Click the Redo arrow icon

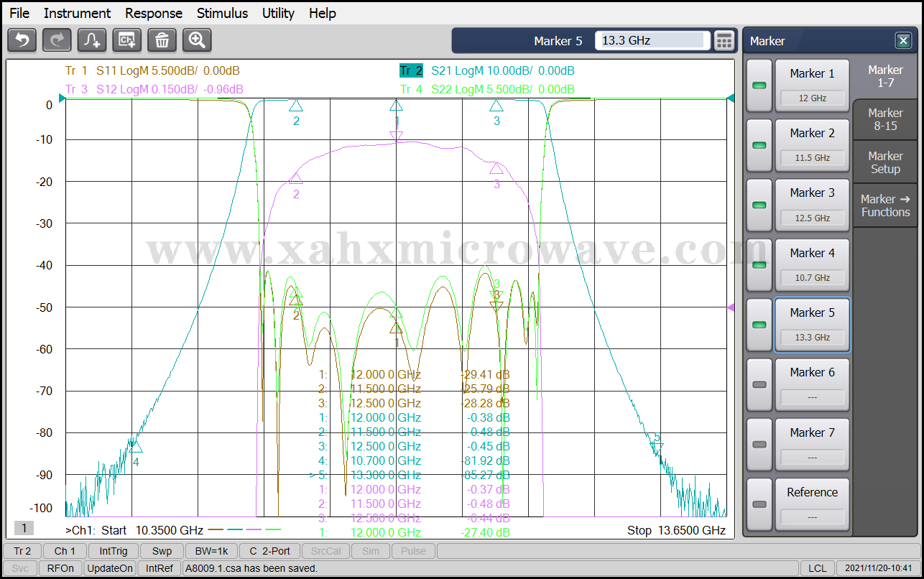click(57, 40)
